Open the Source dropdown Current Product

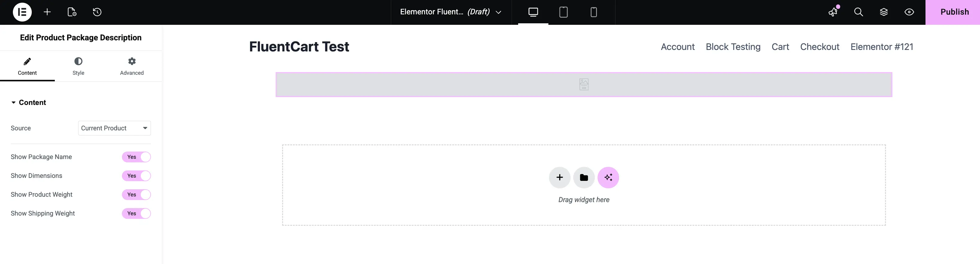(114, 128)
